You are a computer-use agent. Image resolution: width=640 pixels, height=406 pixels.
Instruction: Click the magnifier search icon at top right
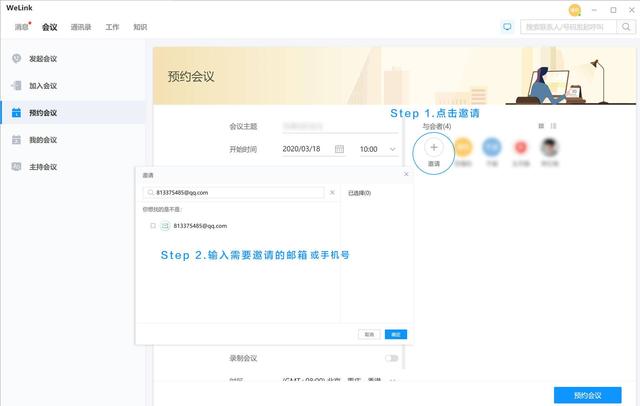click(x=626, y=27)
